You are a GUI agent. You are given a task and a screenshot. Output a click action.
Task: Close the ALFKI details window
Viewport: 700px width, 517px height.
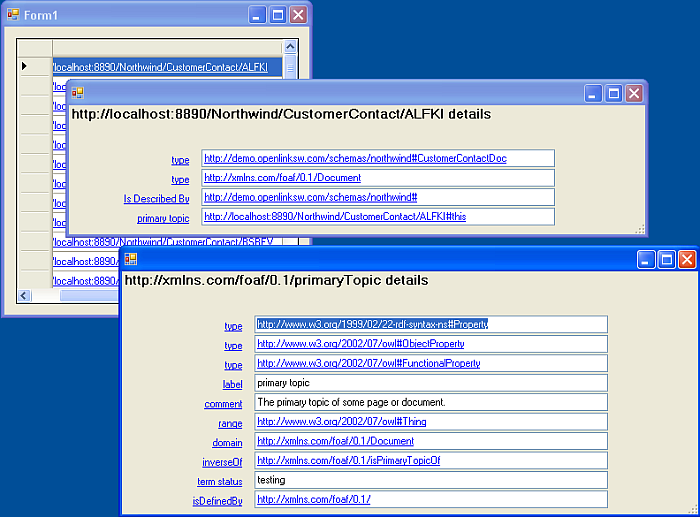pos(634,93)
